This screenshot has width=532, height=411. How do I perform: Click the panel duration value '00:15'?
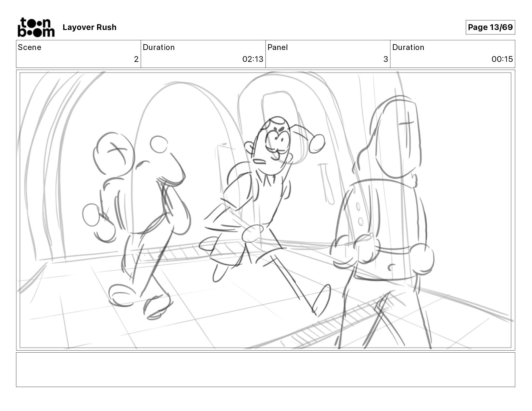pos(502,59)
